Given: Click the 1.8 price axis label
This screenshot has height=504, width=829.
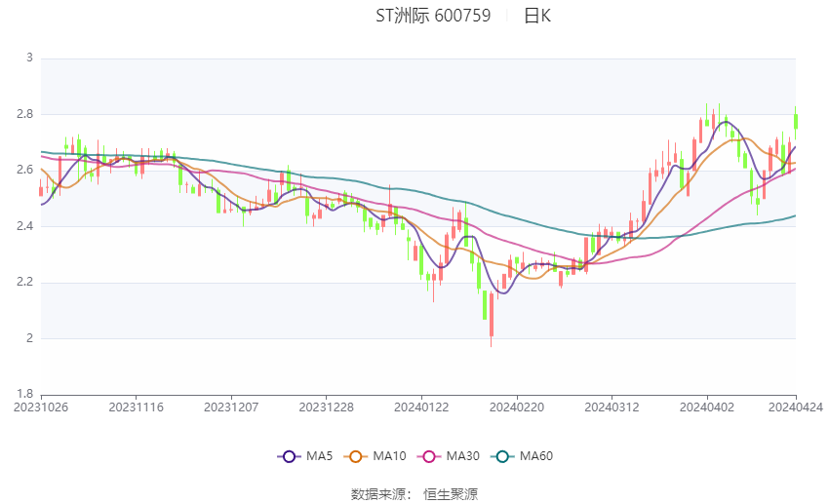Looking at the screenshot, I should [25, 395].
